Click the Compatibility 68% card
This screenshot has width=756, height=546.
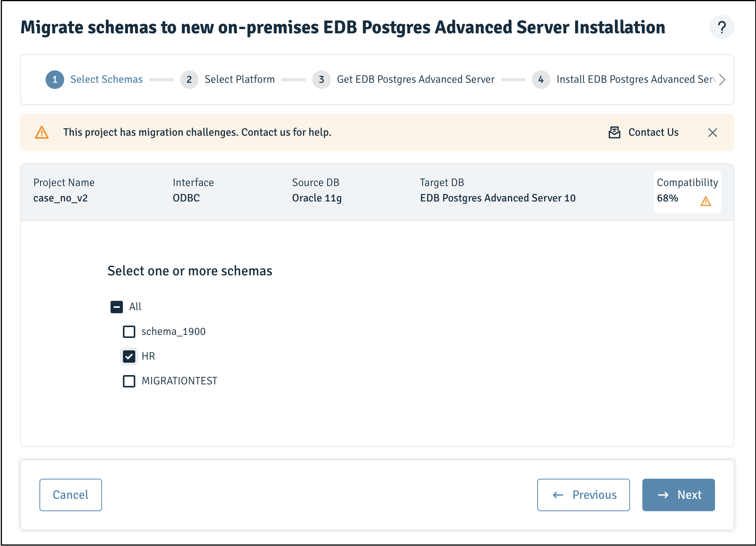point(687,192)
